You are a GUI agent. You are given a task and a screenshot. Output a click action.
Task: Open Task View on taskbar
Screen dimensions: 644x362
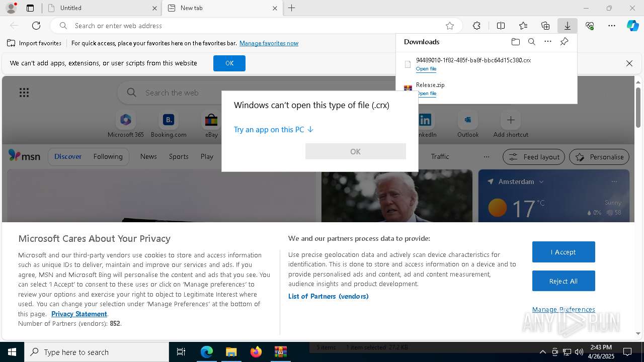click(181, 352)
